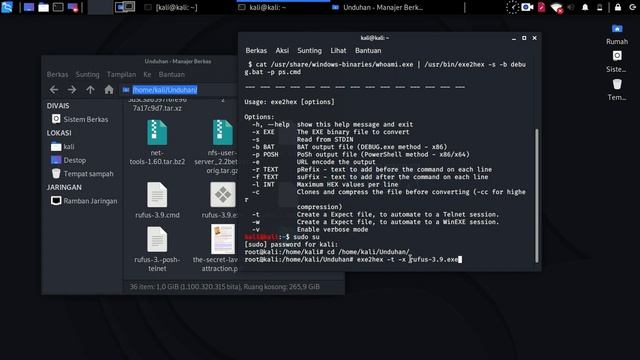640x360 pixels.
Task: Launch the terminal emulator from the top panel
Action: [x=58, y=7]
